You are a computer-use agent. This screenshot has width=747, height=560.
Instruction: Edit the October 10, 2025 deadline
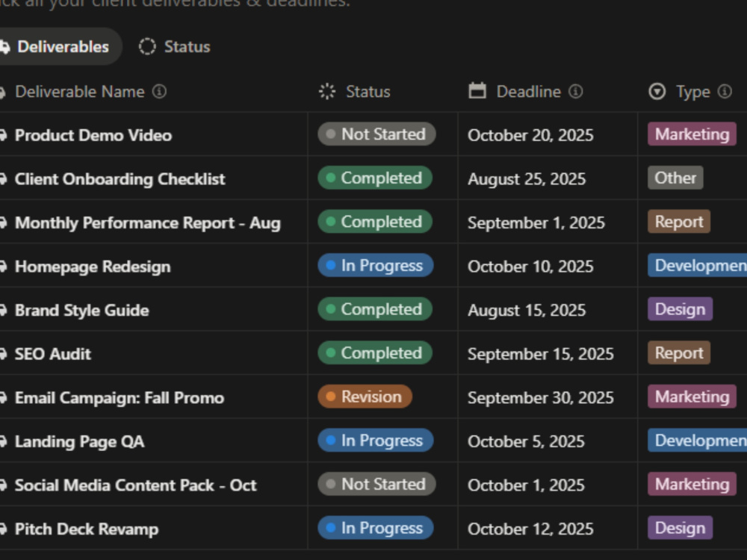(530, 267)
